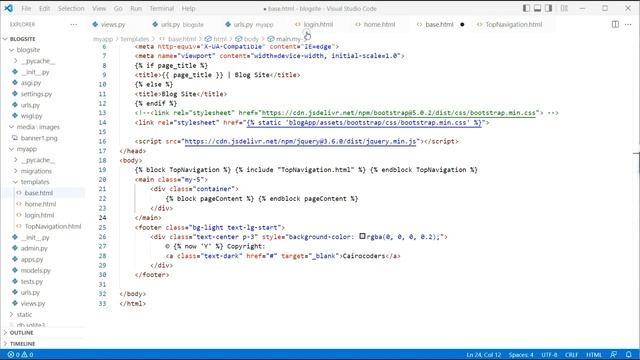
Task: Collapse the blogsite folder
Action: 28,50
